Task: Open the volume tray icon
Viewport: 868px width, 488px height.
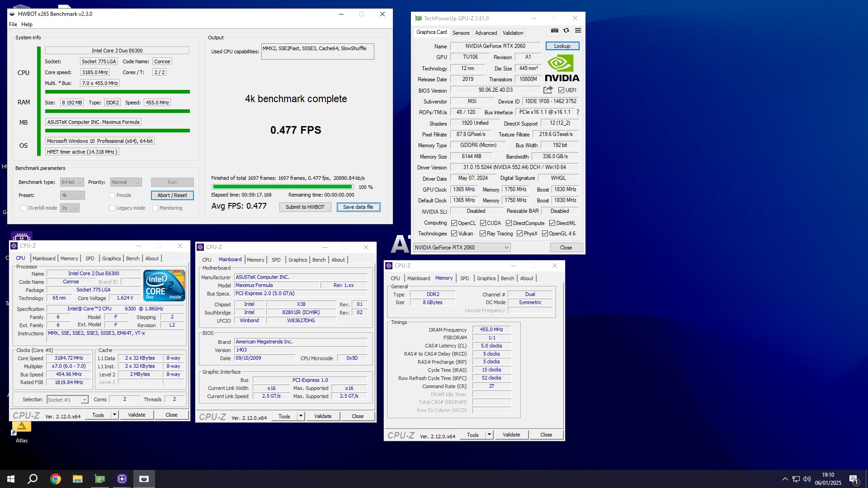Action: point(807,479)
